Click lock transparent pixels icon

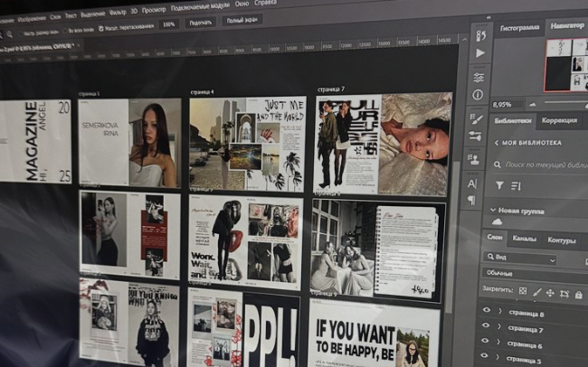coord(523,292)
